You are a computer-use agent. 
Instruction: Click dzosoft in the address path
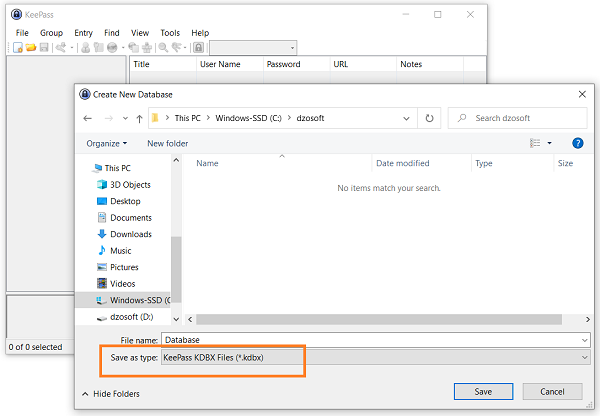(310, 118)
